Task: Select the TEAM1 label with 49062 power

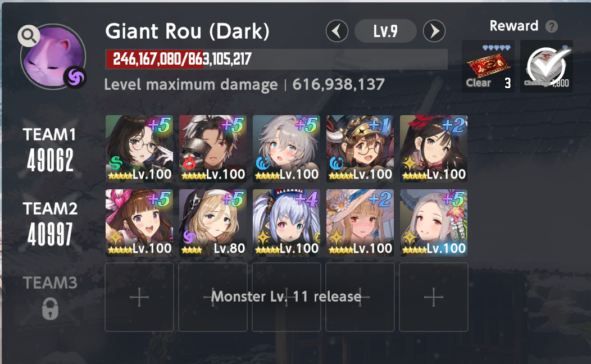Action: pyautogui.click(x=50, y=150)
